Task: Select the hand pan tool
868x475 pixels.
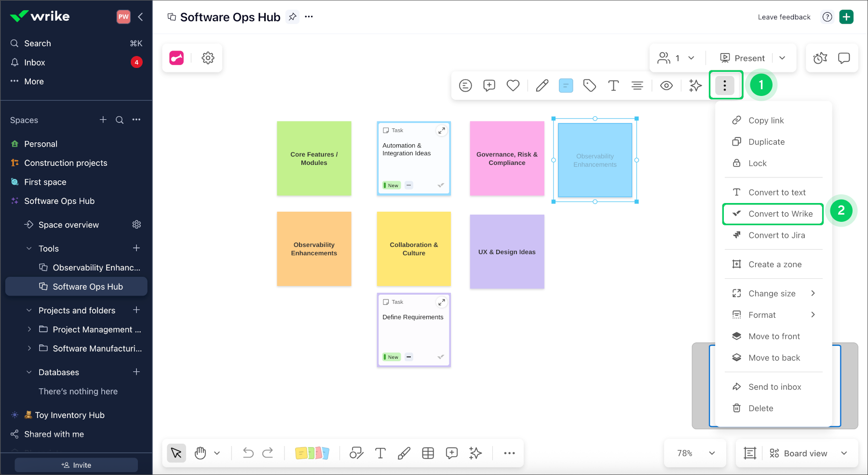Action: coord(201,453)
